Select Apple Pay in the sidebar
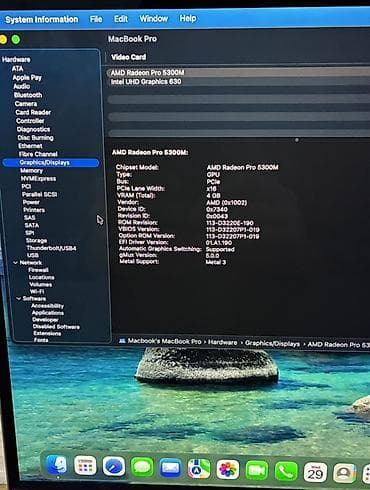The height and width of the screenshot is (490, 370). [27, 78]
